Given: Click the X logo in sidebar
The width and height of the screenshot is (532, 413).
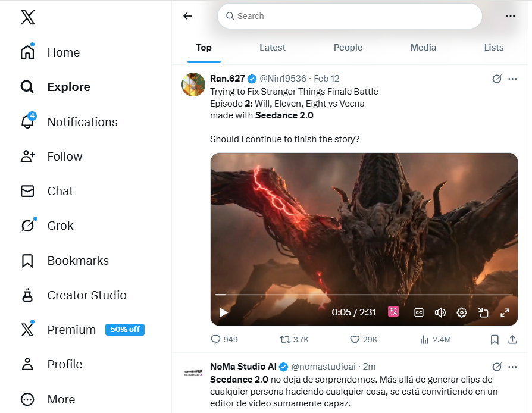Looking at the screenshot, I should (28, 17).
